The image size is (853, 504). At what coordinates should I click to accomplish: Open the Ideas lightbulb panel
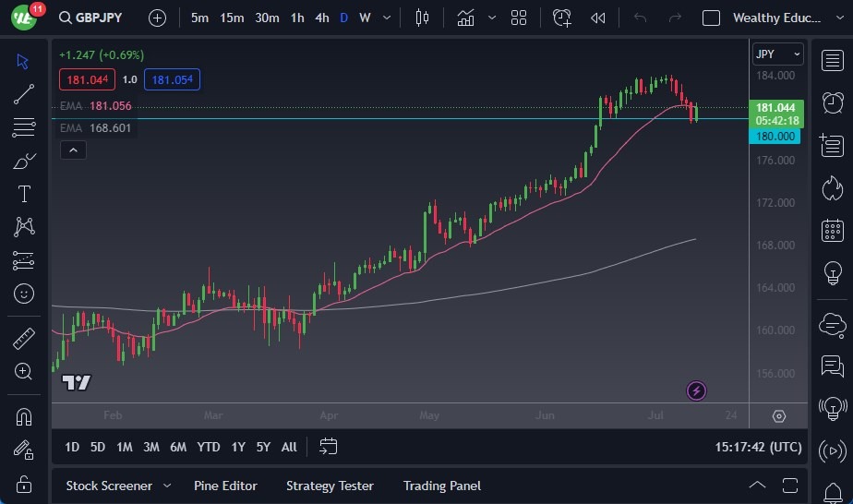[832, 273]
